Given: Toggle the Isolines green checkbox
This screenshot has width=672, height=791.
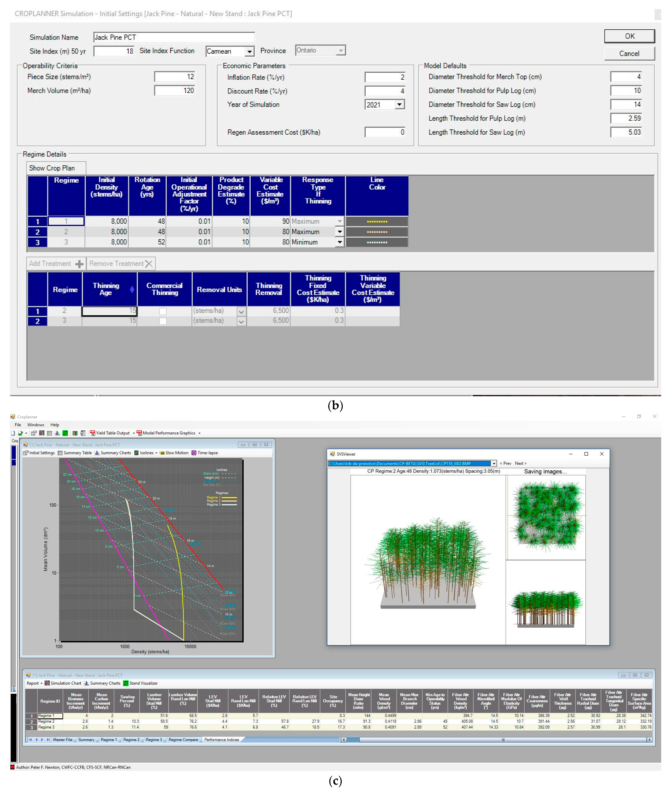Looking at the screenshot, I should click(x=136, y=453).
